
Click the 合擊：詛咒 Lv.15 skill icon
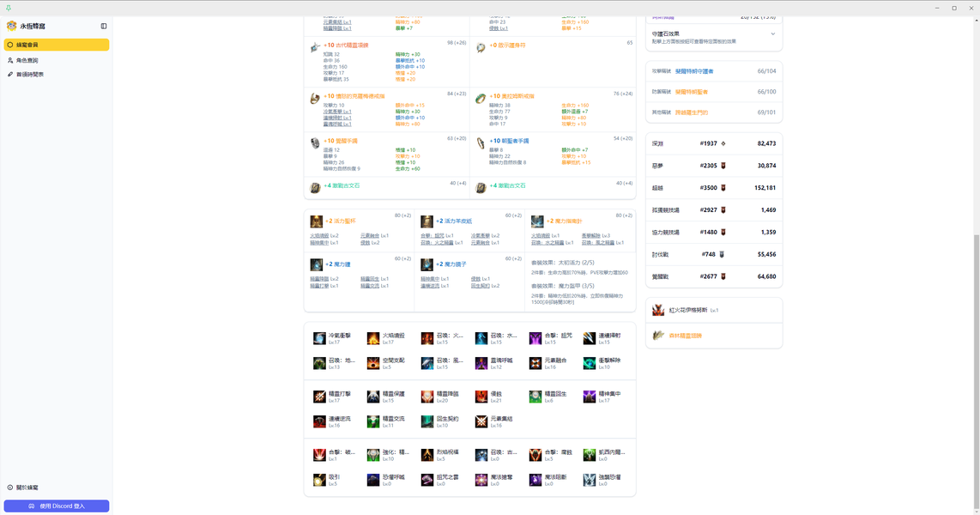tap(535, 339)
